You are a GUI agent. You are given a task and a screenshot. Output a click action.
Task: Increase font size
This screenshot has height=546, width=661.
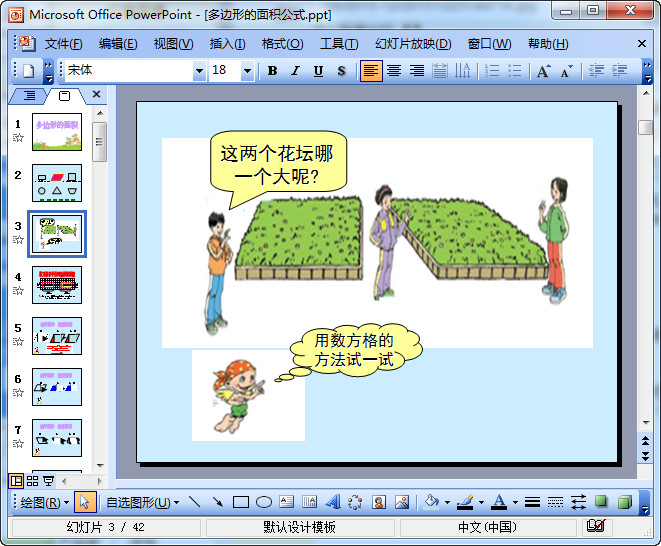(x=543, y=71)
